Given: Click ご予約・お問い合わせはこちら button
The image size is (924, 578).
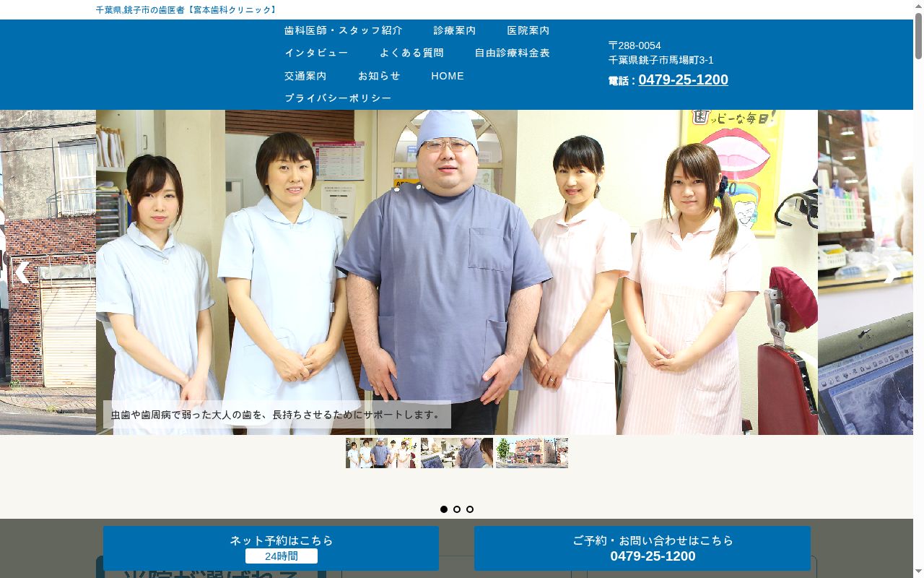Looking at the screenshot, I should pyautogui.click(x=642, y=548).
